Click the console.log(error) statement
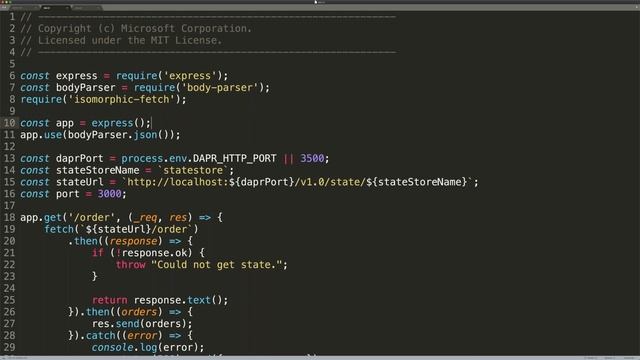Image resolution: width=640 pixels, height=360 pixels. coord(148,348)
